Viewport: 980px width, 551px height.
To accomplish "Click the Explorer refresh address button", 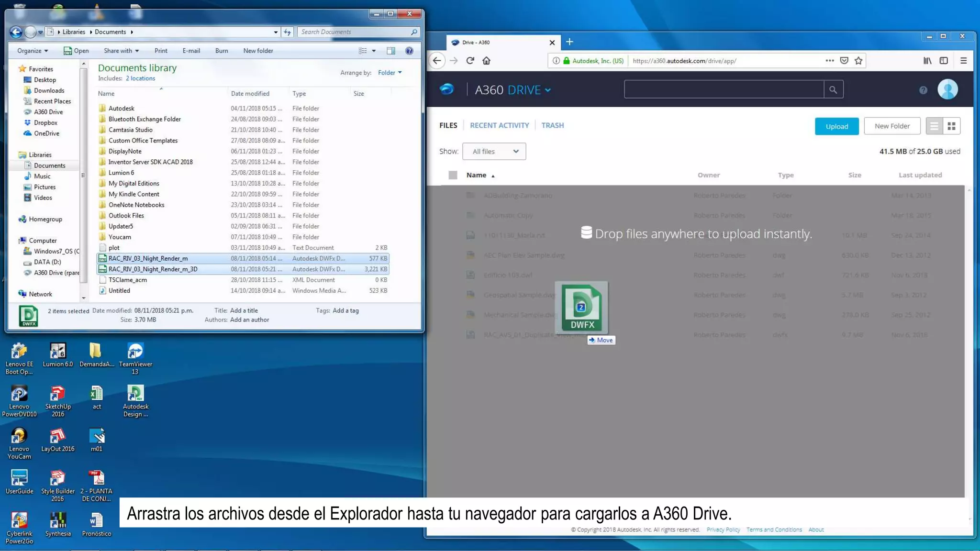I will pyautogui.click(x=287, y=32).
